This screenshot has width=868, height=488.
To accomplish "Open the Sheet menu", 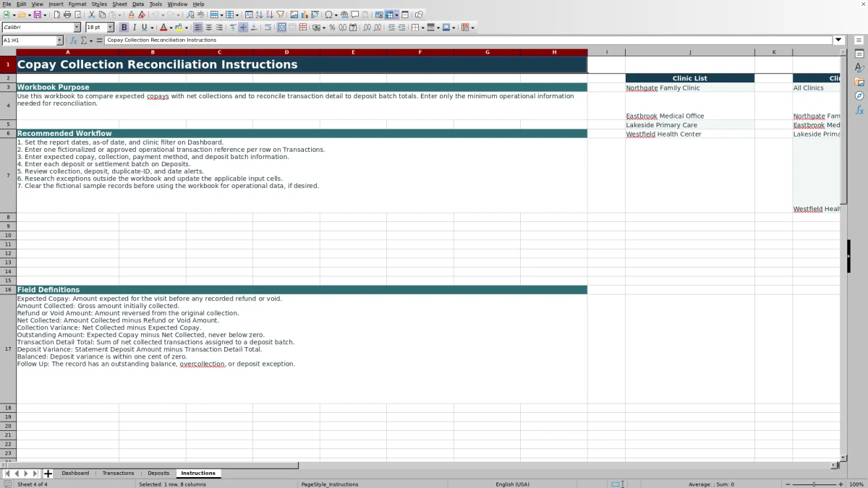I will (x=119, y=4).
